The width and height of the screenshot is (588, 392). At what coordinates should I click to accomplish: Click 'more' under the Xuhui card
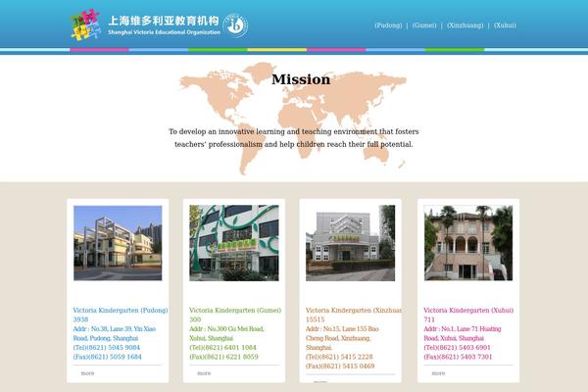coord(438,373)
